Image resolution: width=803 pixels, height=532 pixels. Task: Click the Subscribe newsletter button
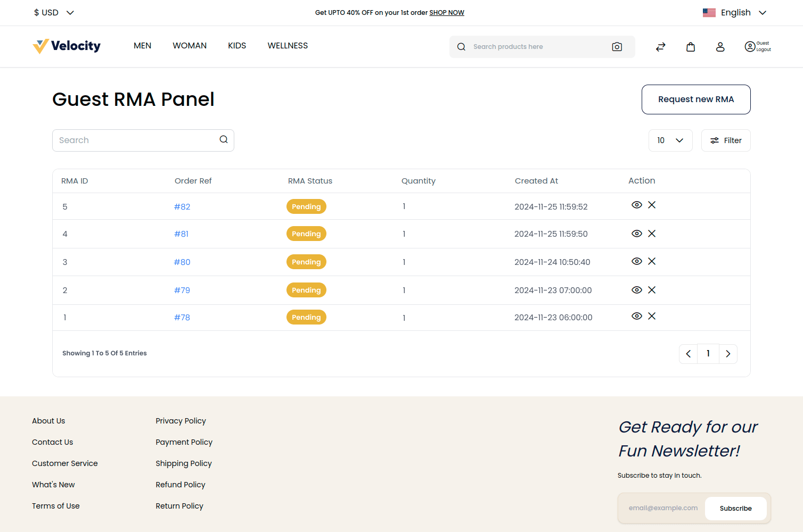coord(736,509)
